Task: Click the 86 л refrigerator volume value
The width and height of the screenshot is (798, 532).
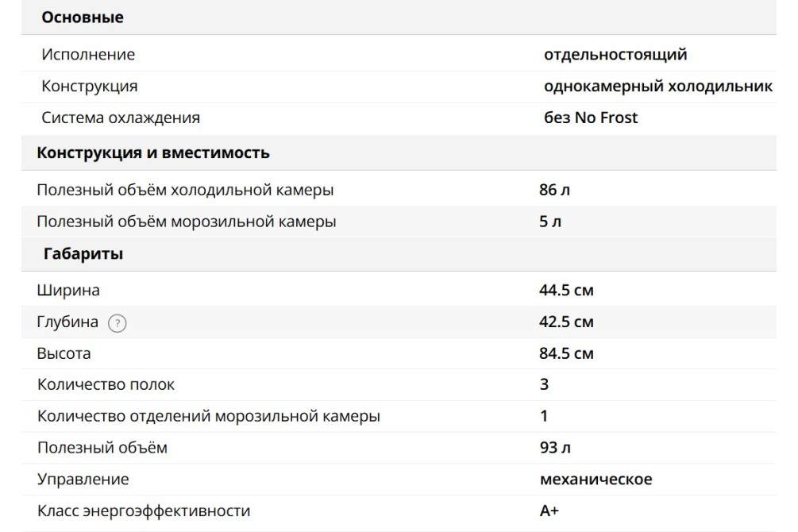Action: [x=554, y=191]
